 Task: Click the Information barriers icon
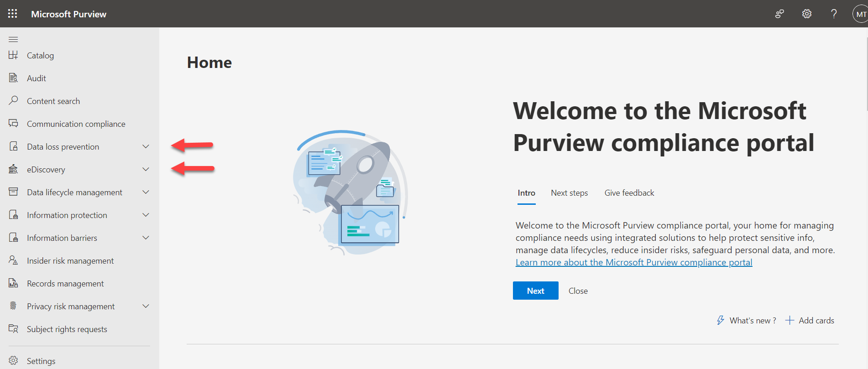(x=13, y=238)
